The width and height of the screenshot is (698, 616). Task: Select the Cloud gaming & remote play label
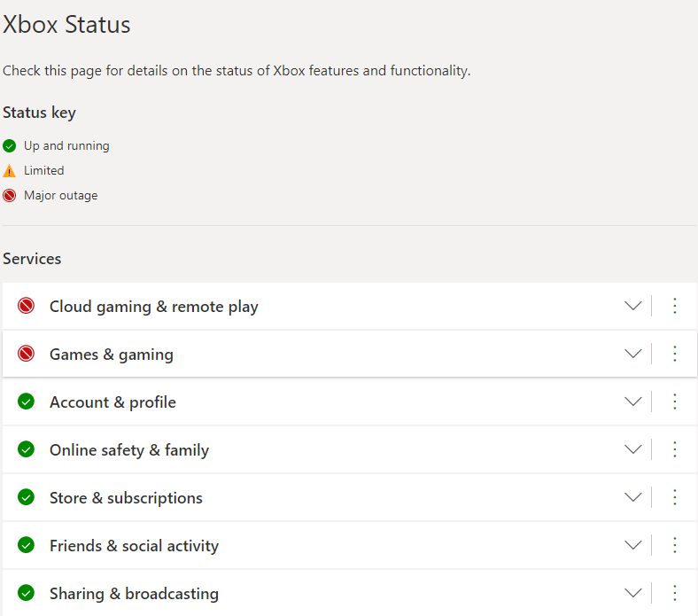click(x=154, y=307)
